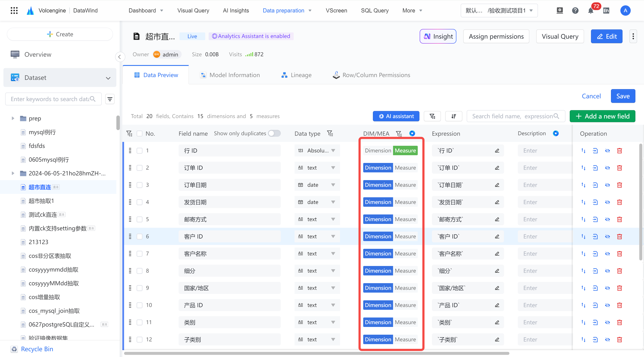Delete the 订单 ID field with trash icon

(620, 168)
